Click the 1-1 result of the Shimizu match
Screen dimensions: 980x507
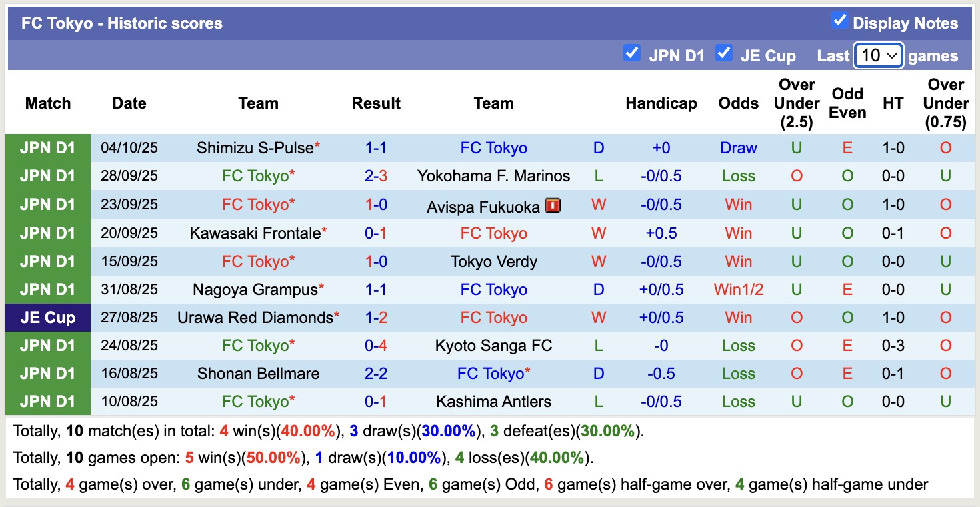376,147
